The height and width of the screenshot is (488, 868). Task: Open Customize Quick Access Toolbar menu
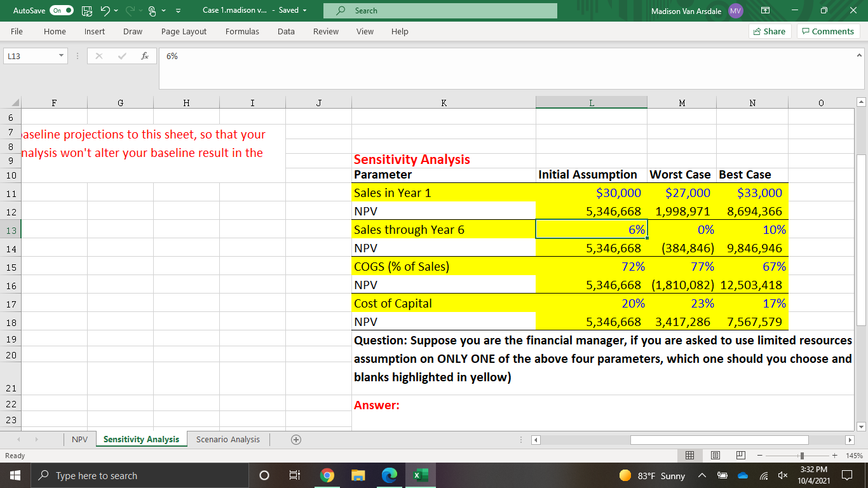178,11
